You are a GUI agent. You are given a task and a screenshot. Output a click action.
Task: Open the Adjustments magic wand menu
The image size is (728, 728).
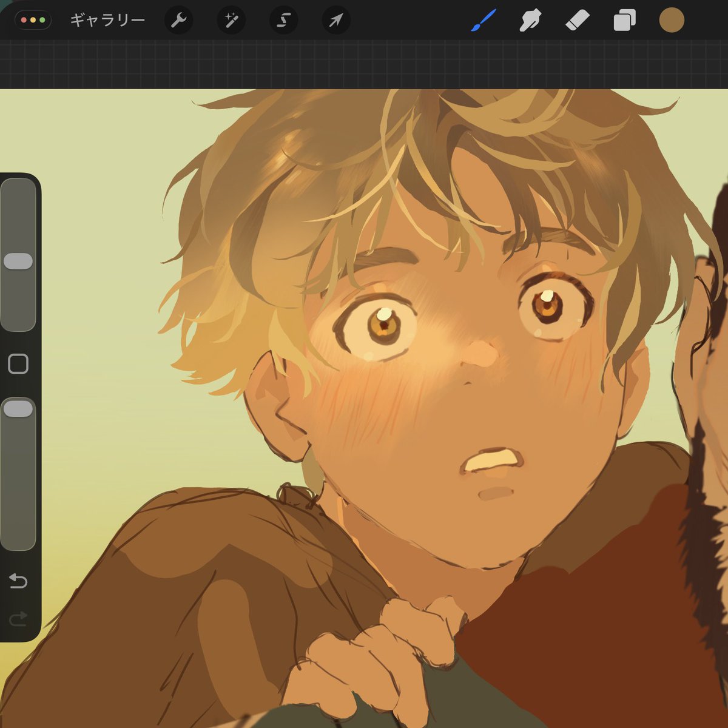[x=231, y=21]
